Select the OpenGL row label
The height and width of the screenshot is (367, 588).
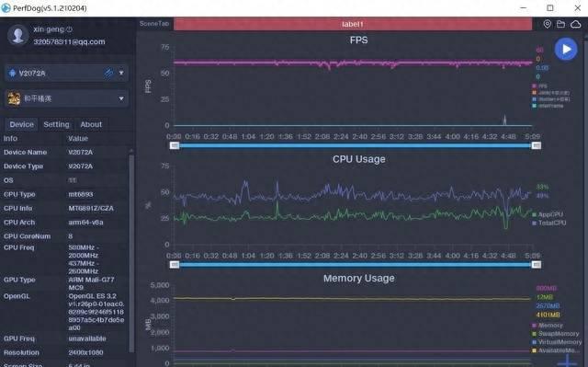click(x=17, y=296)
